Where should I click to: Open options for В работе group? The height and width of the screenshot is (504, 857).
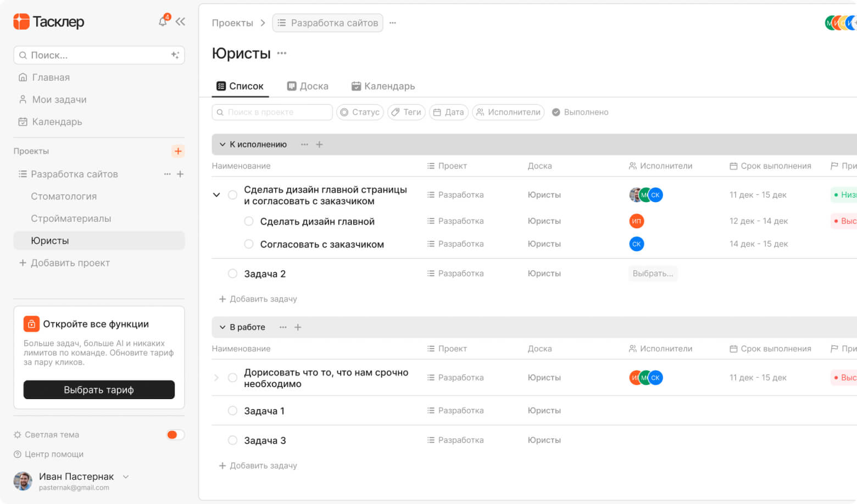click(x=283, y=327)
